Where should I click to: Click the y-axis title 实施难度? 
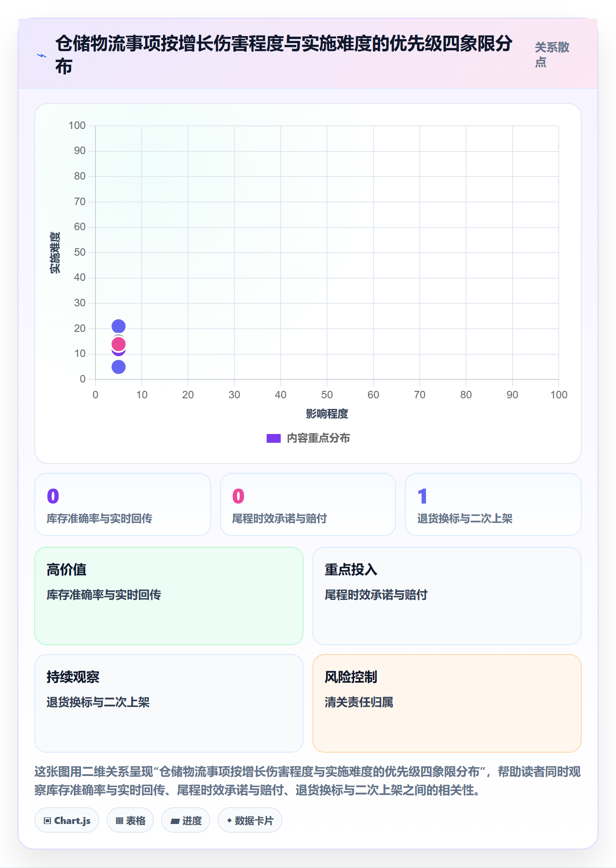tap(55, 253)
